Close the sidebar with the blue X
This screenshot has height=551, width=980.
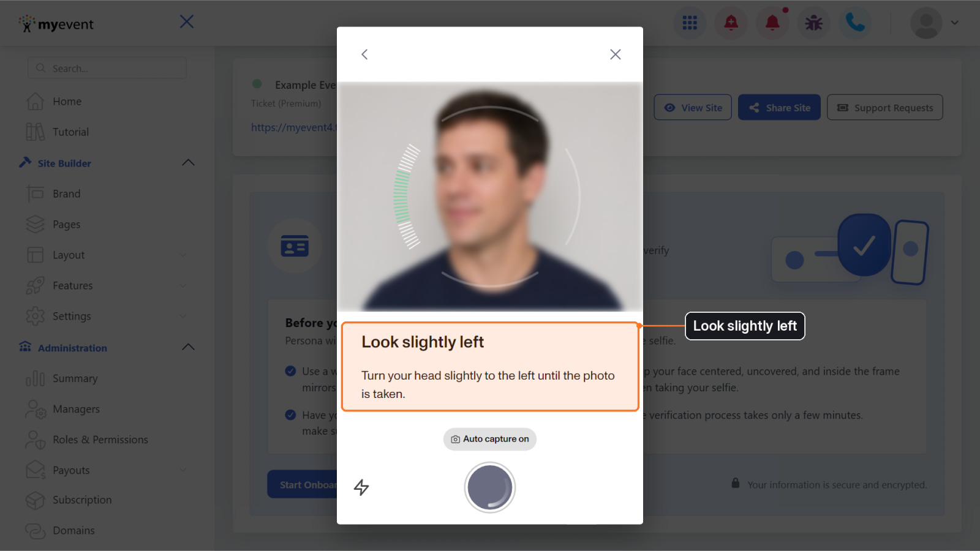pos(187,22)
